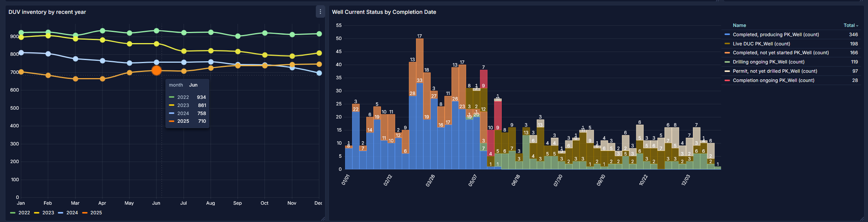Viewport: 868px width, 222px height.
Task: Click the panel title "DUV inventory by recent year"
Action: tap(47, 12)
